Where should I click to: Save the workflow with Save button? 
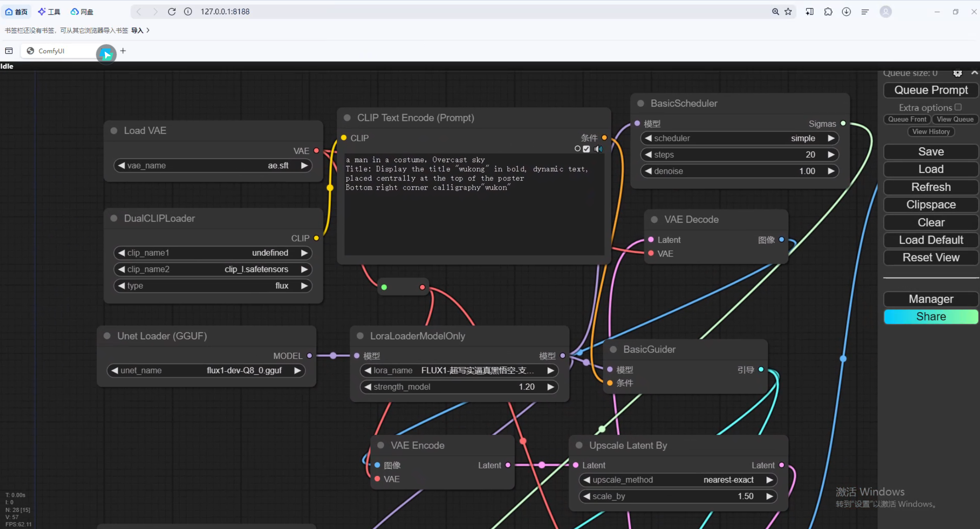click(x=931, y=151)
